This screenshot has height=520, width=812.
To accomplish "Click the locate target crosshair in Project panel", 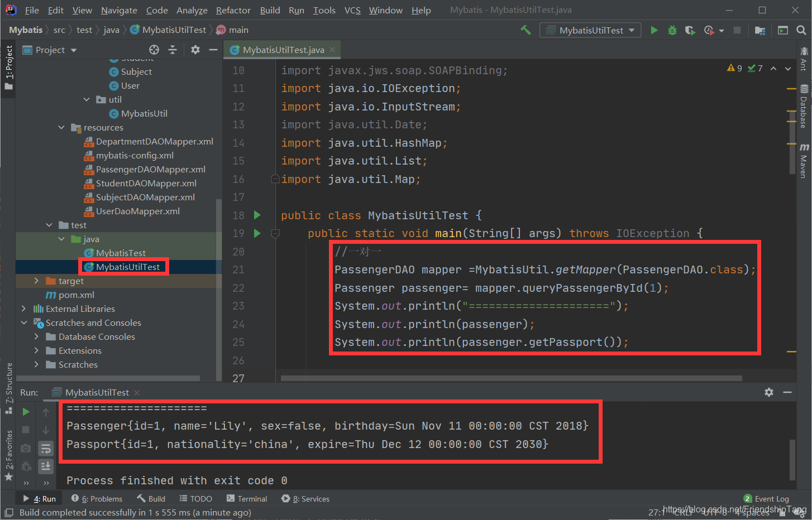I will 154,50.
